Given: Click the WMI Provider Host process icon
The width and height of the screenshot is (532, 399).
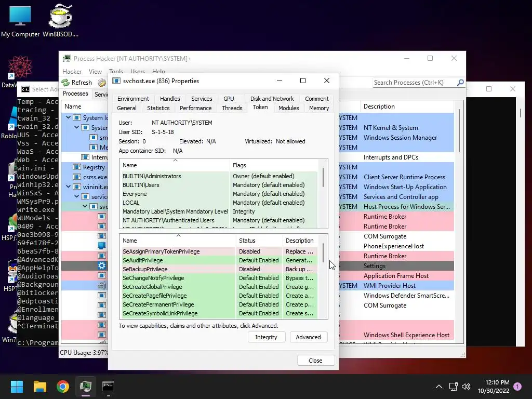Looking at the screenshot, I should (x=102, y=285).
